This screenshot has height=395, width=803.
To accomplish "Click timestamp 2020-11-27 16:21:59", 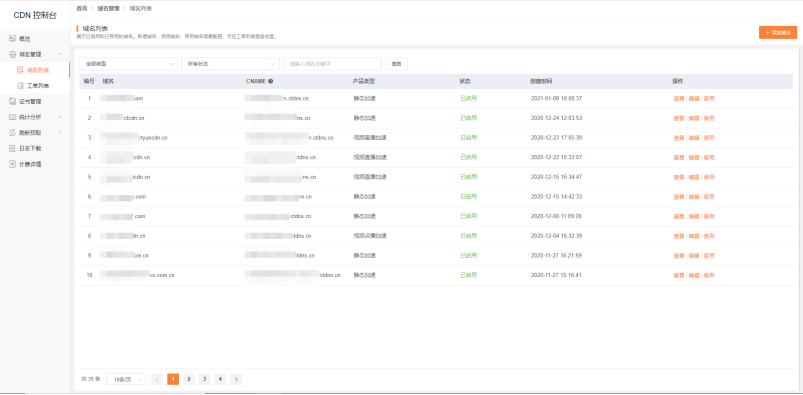I will click(x=556, y=256).
